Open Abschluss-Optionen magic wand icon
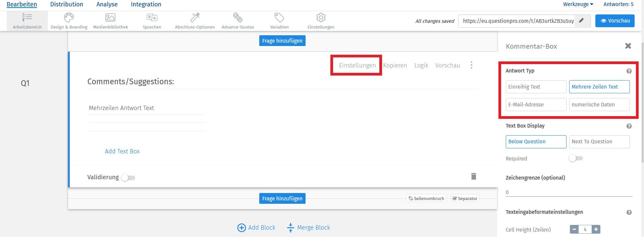This screenshot has width=644, height=237. [195, 17]
